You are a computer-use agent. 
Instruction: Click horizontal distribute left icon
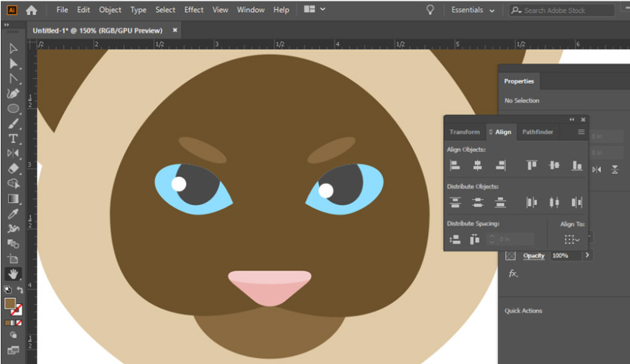point(531,202)
